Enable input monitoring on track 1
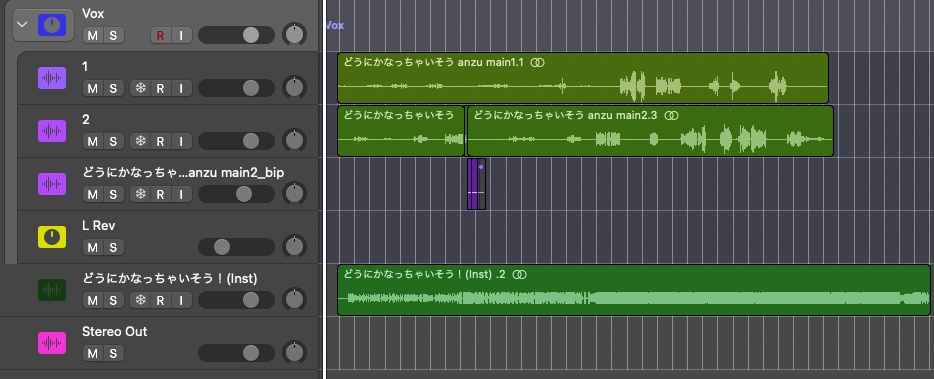Screen dimensions: 934x379 [x=181, y=88]
